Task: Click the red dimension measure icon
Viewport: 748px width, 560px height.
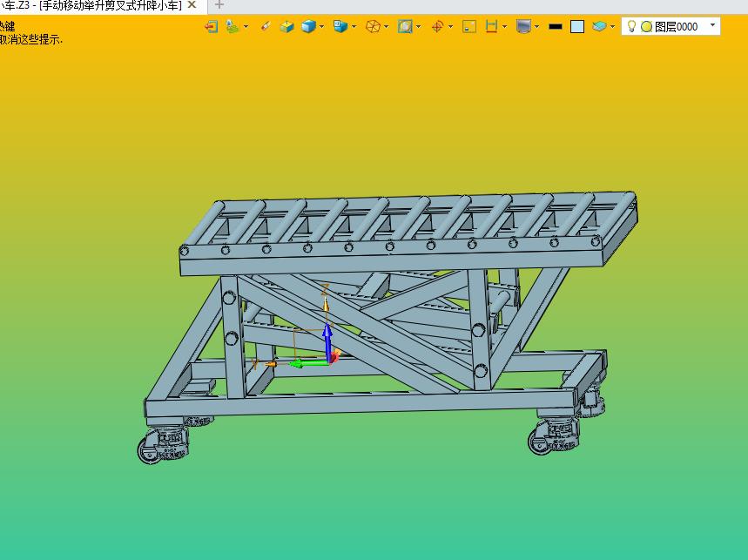Action: [x=491, y=26]
